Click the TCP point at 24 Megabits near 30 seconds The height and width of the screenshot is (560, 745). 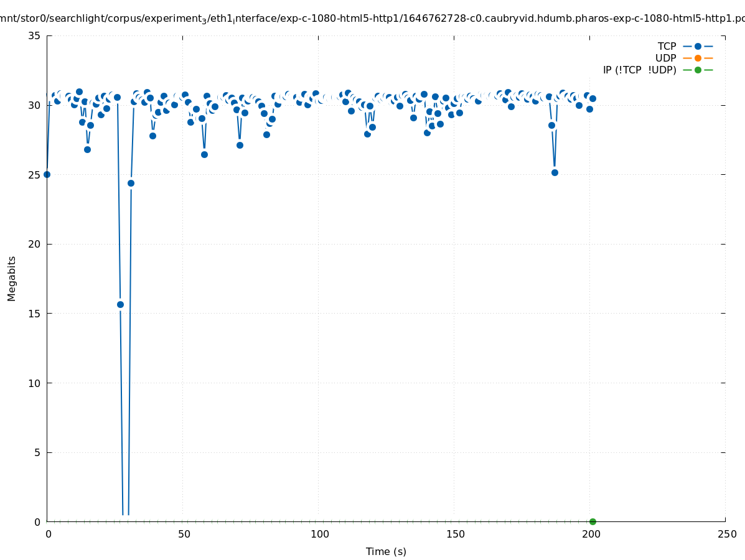(131, 183)
